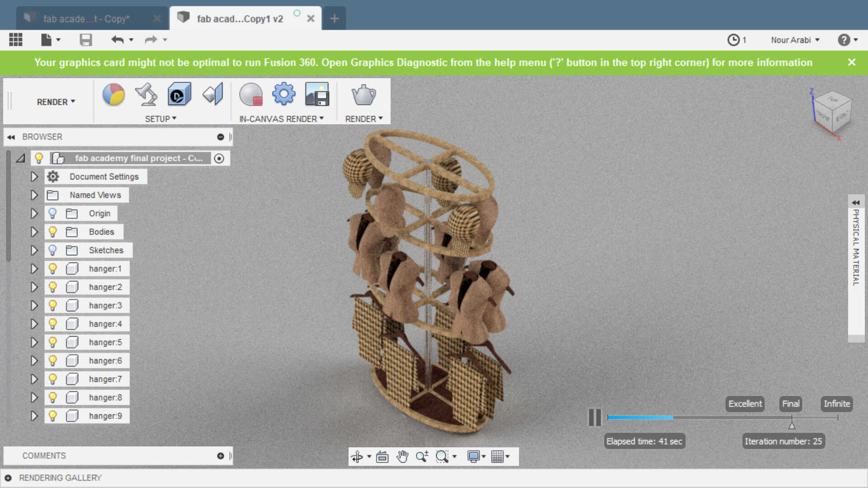Expand the Document Settings node
Viewport: 868px width, 488px height.
point(34,177)
